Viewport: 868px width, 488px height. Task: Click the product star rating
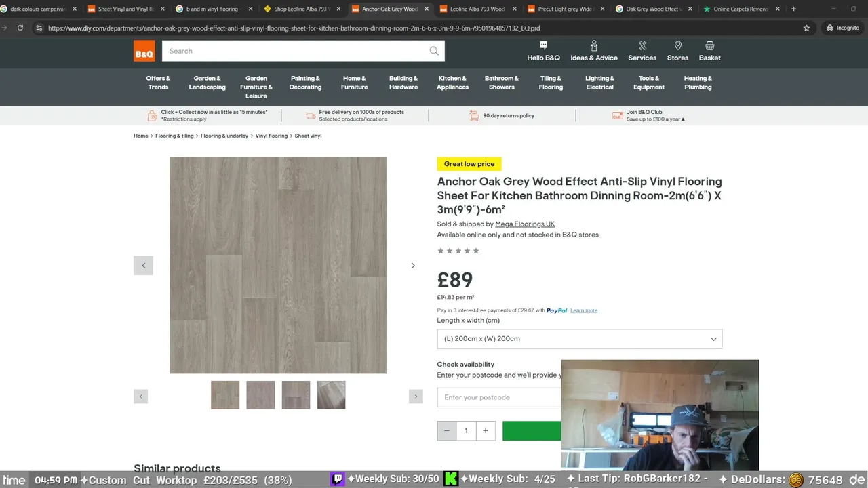[458, 251]
